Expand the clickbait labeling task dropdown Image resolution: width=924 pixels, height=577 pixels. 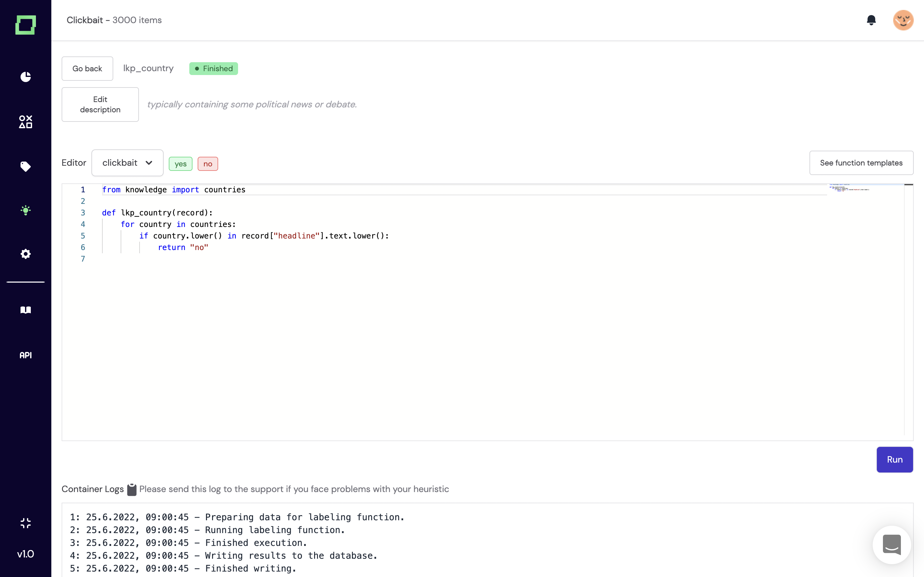(127, 163)
